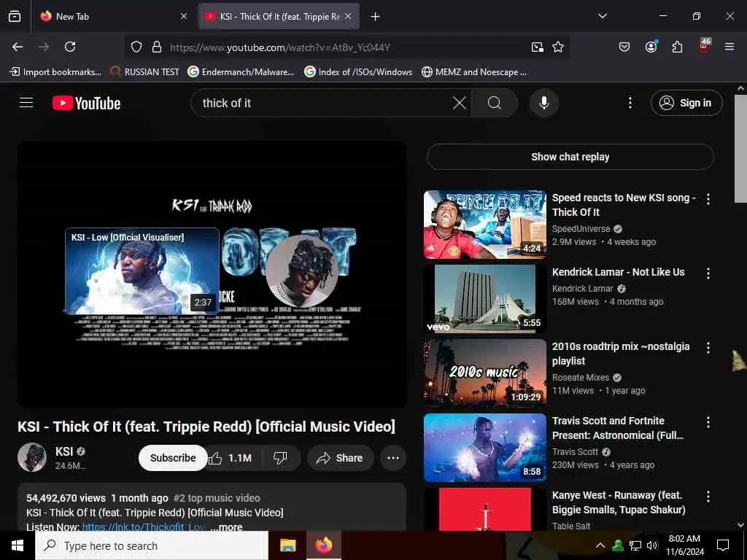Click the page vertical scrollbar thumb
The image size is (747, 560).
click(x=740, y=149)
